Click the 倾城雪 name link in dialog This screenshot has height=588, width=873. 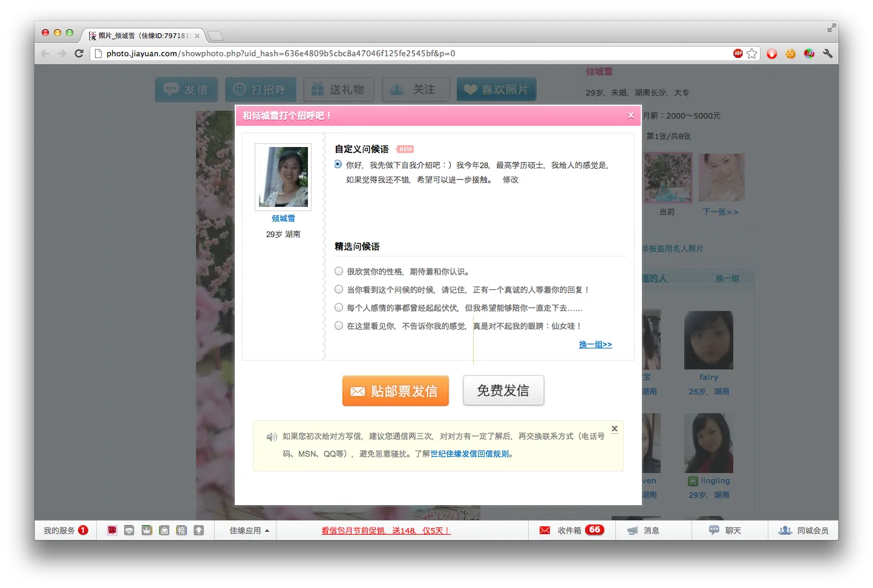click(283, 218)
